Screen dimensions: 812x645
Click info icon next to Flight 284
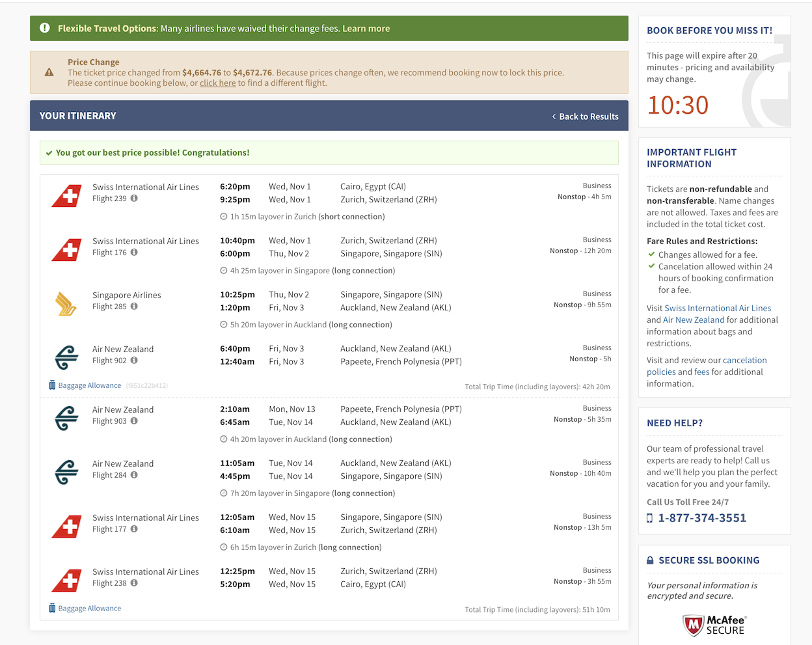tap(134, 475)
